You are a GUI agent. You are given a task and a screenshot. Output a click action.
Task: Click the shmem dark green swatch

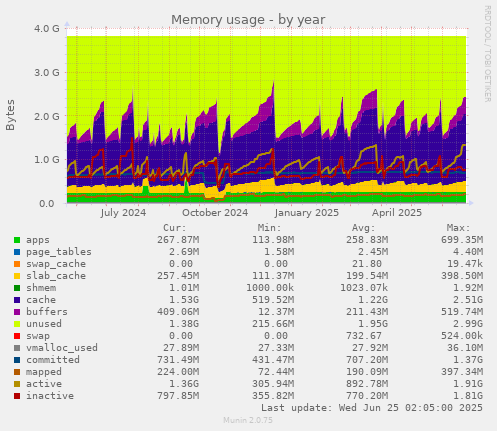[x=17, y=288]
